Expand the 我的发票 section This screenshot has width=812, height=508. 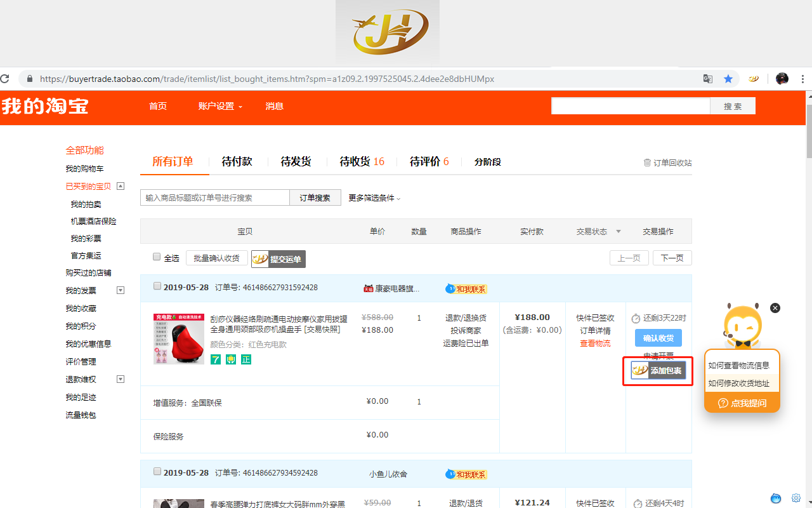(121, 290)
